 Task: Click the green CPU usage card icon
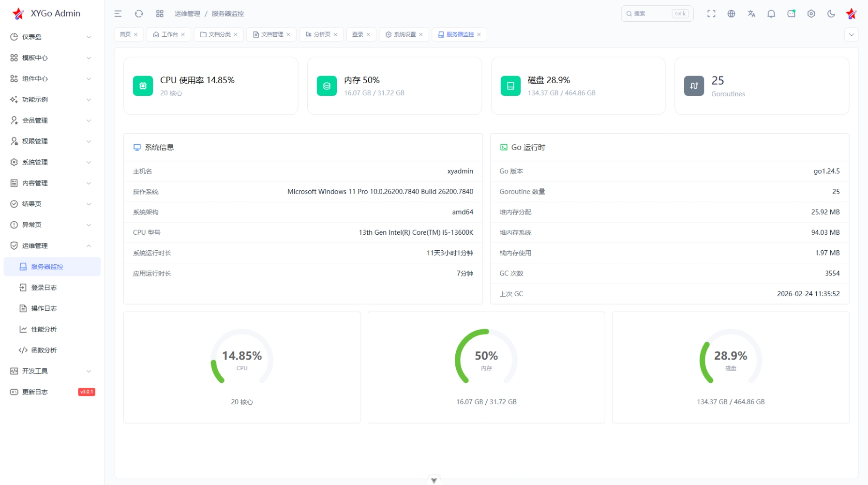(143, 86)
